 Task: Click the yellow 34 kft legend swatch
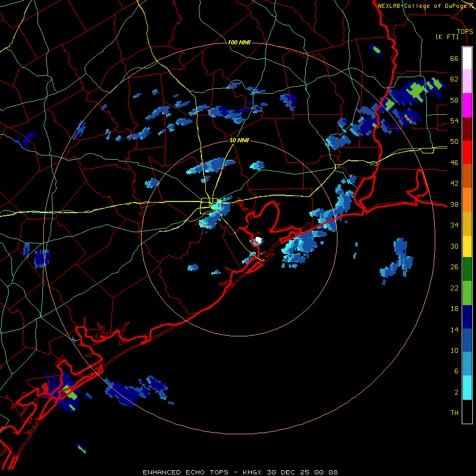click(467, 246)
